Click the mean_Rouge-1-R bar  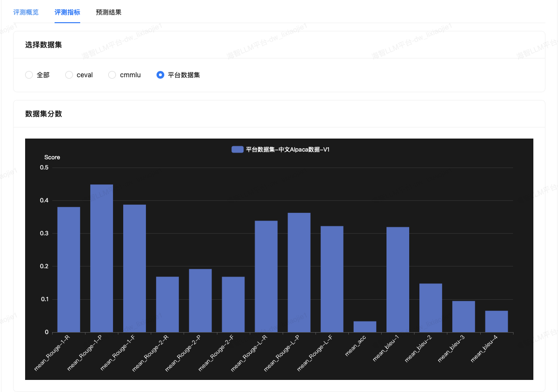click(x=69, y=269)
